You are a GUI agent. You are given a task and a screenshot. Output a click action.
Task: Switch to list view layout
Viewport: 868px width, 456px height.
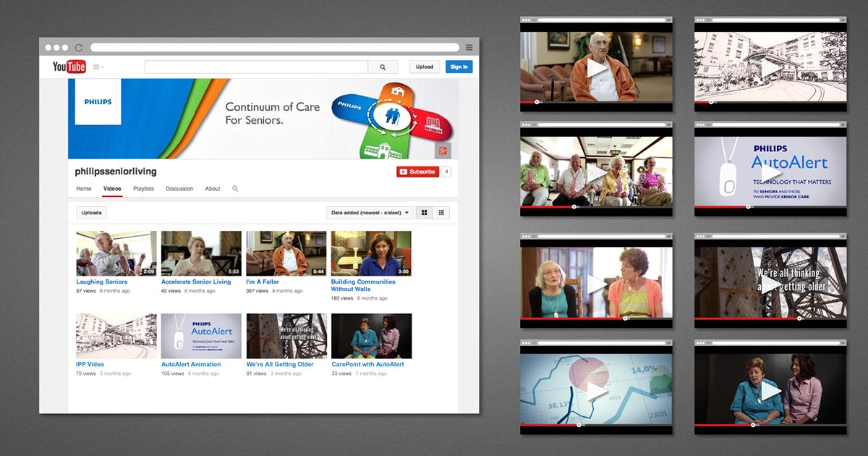pyautogui.click(x=441, y=213)
